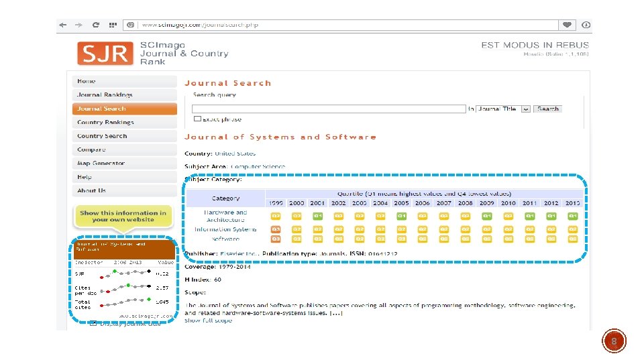Reload the page with refresh icon

tap(96, 25)
